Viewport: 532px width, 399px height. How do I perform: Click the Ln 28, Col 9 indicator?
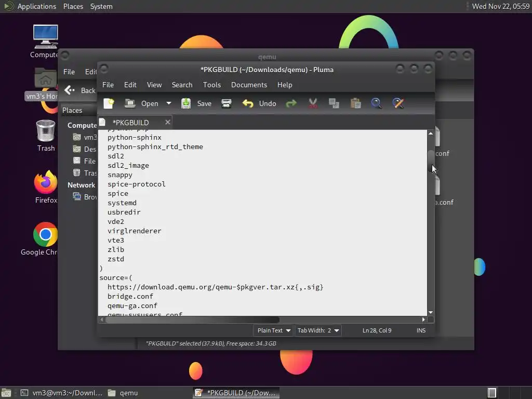click(x=377, y=330)
